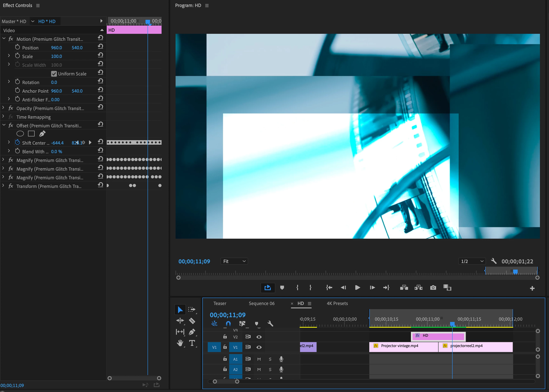Expand the Opacity effect properties
The width and height of the screenshot is (549, 392).
click(3, 108)
